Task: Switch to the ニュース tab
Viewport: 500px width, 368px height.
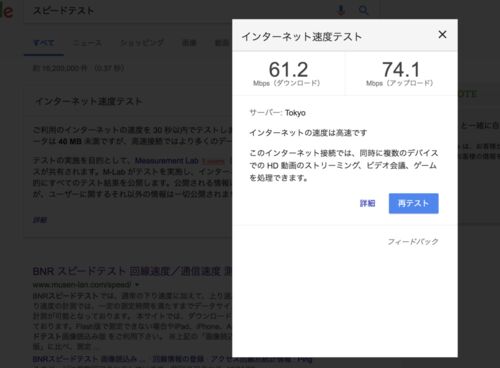Action: (87, 43)
